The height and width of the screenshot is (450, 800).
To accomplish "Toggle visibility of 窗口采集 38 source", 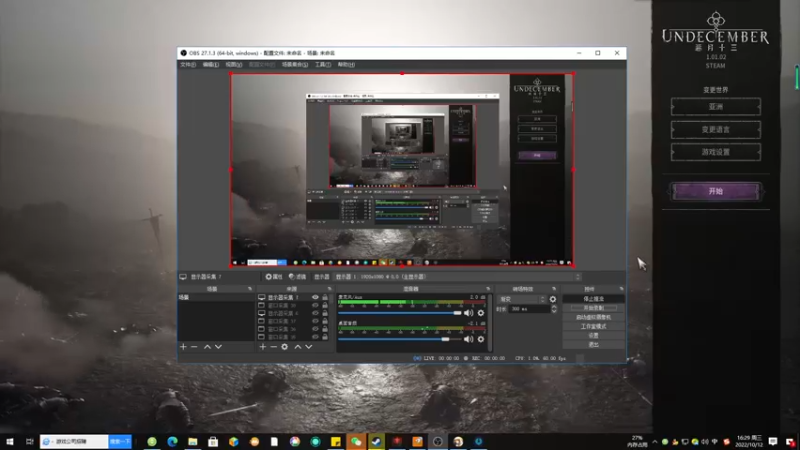I will coord(315,305).
